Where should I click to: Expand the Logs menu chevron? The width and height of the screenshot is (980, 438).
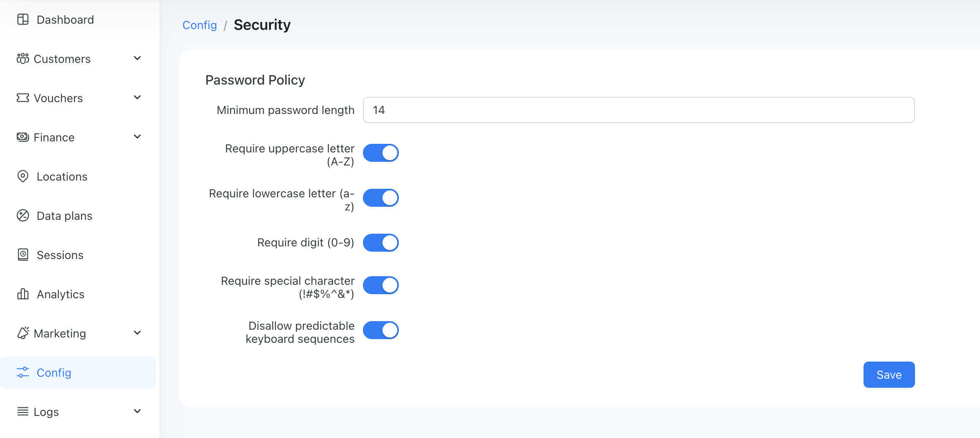[x=137, y=411]
